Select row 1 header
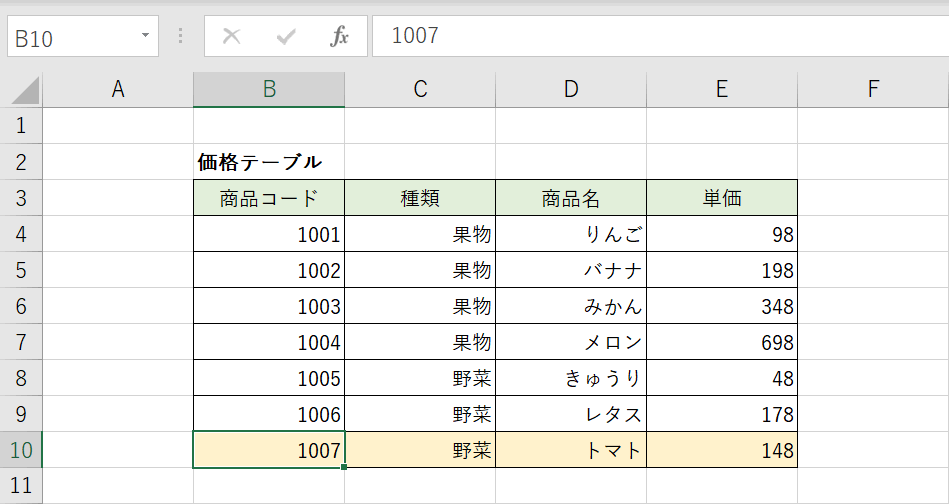 (21, 126)
